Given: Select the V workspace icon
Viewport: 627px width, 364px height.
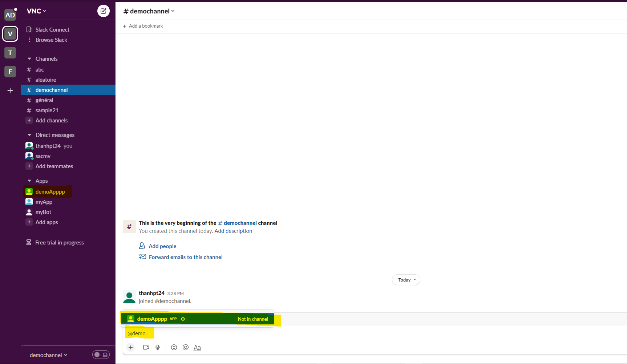Looking at the screenshot, I should click(10, 34).
